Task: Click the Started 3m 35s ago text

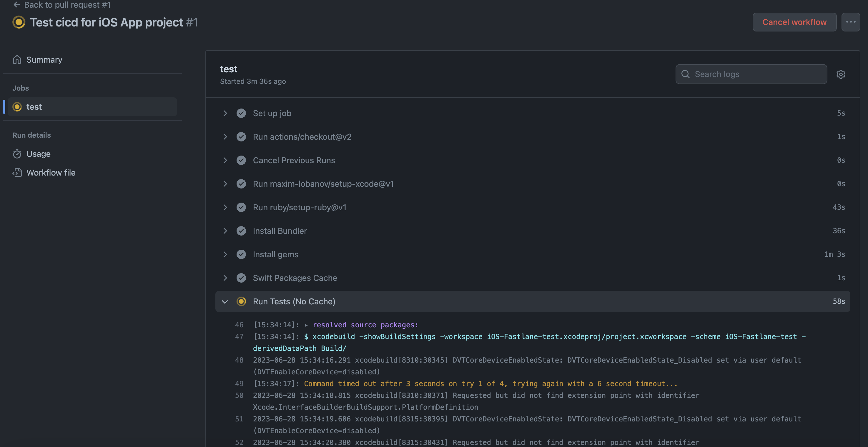Action: pyautogui.click(x=253, y=81)
